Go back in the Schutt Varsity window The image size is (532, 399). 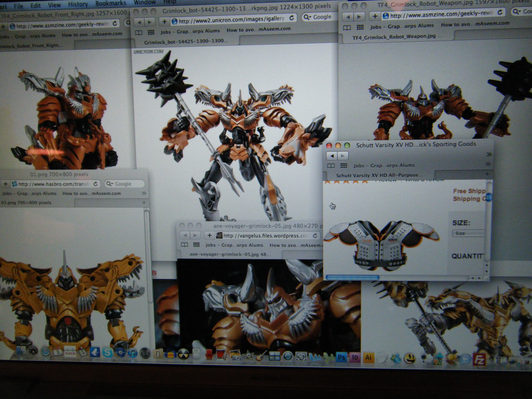point(332,156)
